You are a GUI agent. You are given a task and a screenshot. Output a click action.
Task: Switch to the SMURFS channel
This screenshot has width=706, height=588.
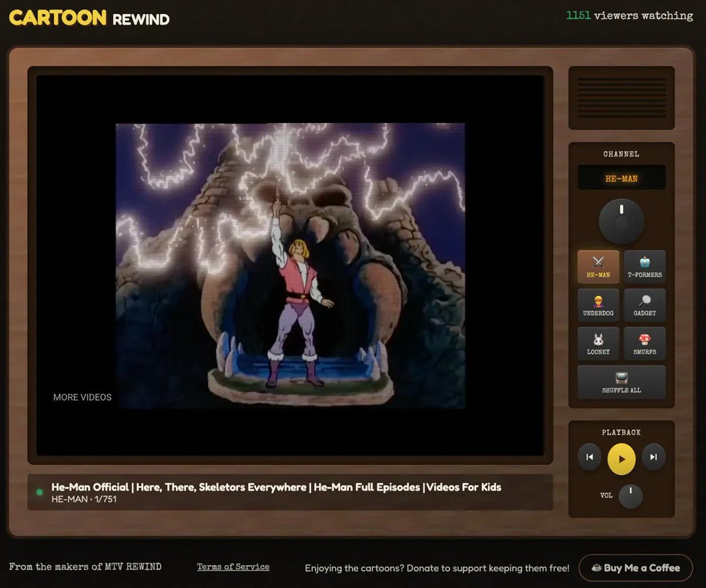point(645,344)
